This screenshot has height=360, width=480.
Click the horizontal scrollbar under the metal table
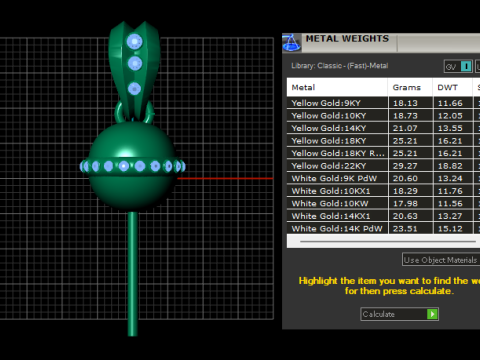(388, 241)
